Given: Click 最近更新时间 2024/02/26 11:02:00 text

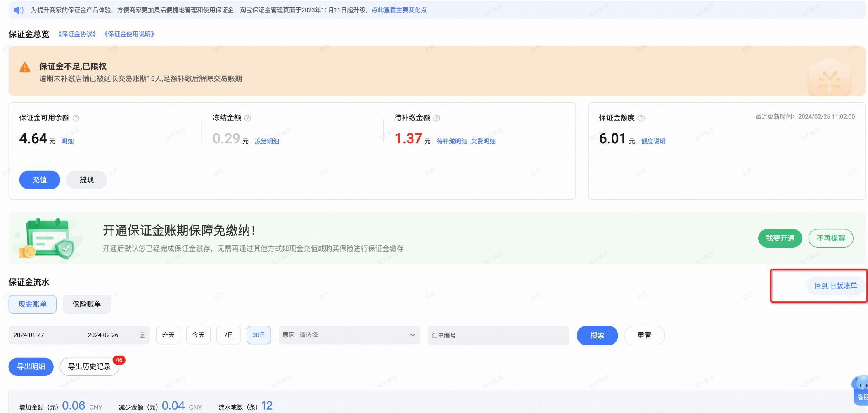Looking at the screenshot, I should (805, 117).
